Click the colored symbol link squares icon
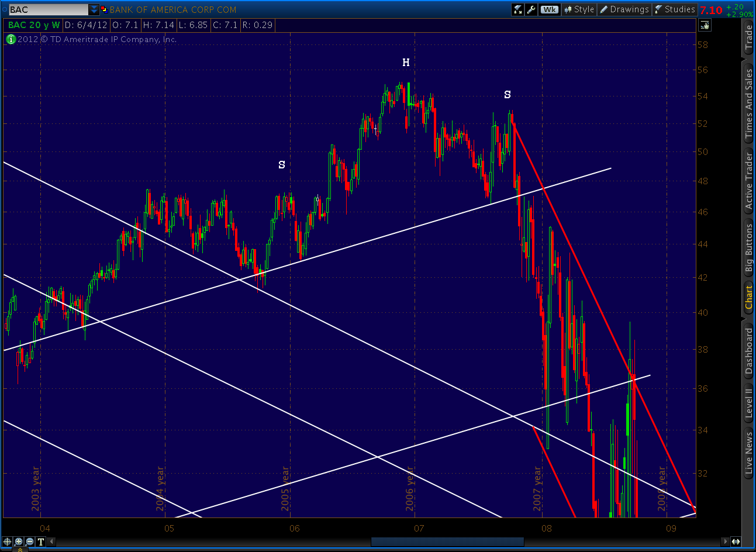Image resolution: width=756 pixels, height=552 pixels. (x=104, y=9)
